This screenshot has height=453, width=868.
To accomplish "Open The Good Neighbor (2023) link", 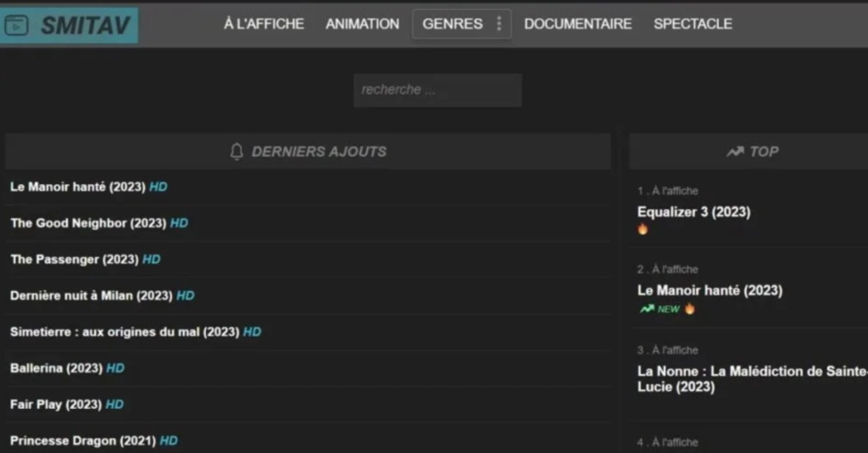I will pos(87,223).
